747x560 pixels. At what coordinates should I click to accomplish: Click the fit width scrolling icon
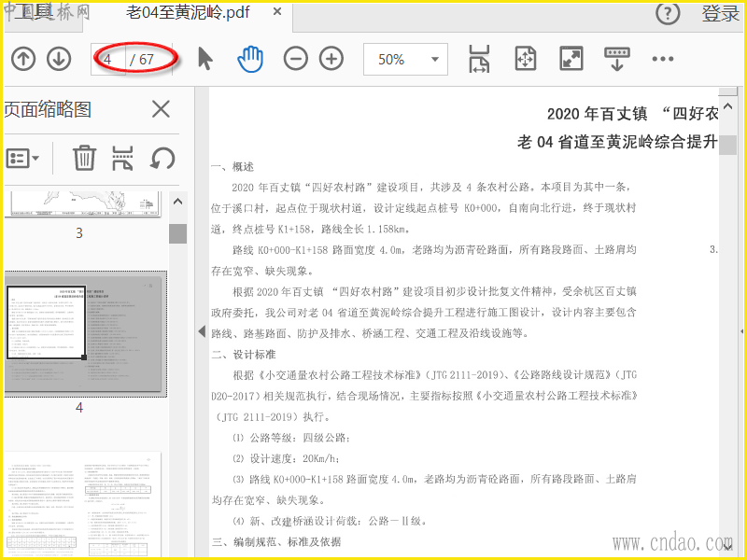pos(479,59)
